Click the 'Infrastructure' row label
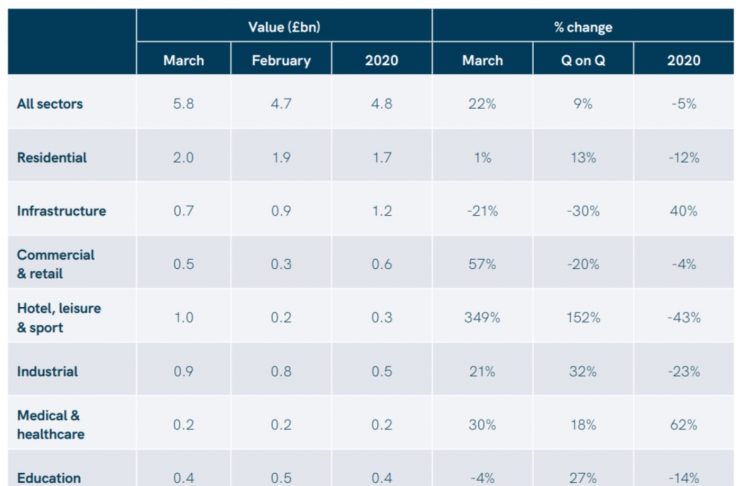Image resolution: width=741 pixels, height=486 pixels. pyautogui.click(x=61, y=211)
